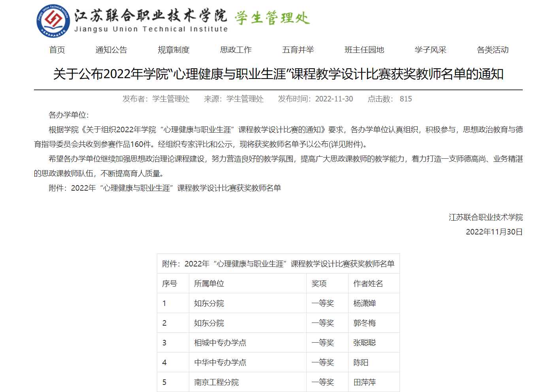The height and width of the screenshot is (392, 552).
Task: Click the 点击数 815 counter
Action: (x=390, y=99)
